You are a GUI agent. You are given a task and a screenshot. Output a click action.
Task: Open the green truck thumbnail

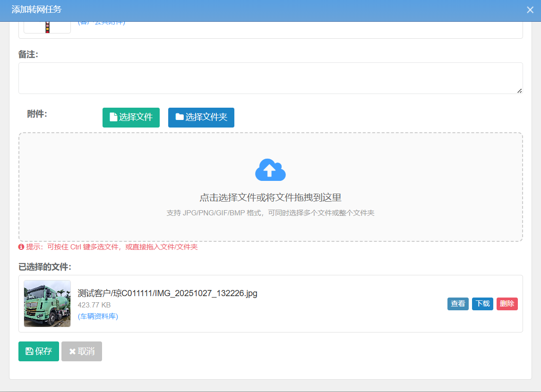tap(47, 304)
